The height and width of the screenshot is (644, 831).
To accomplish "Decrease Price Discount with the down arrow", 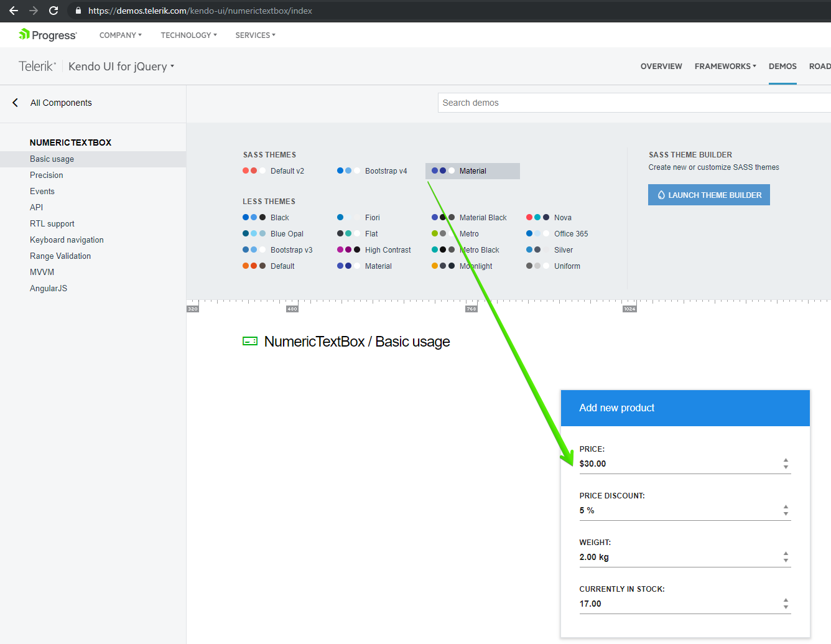I will pyautogui.click(x=786, y=514).
